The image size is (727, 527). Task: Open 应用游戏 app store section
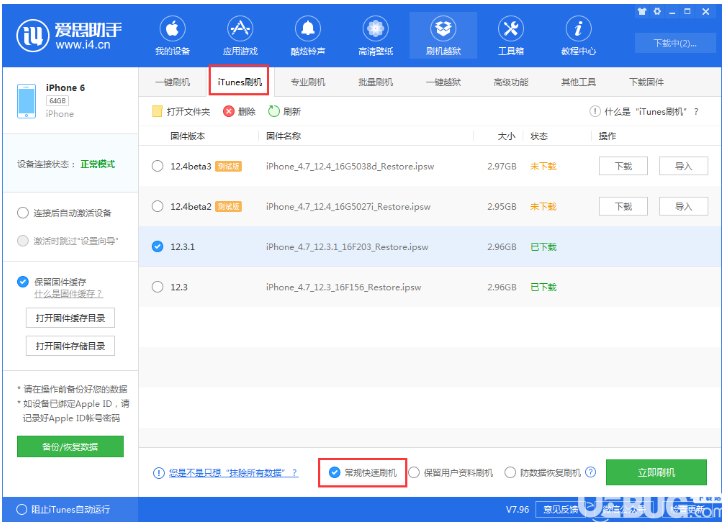coord(240,36)
